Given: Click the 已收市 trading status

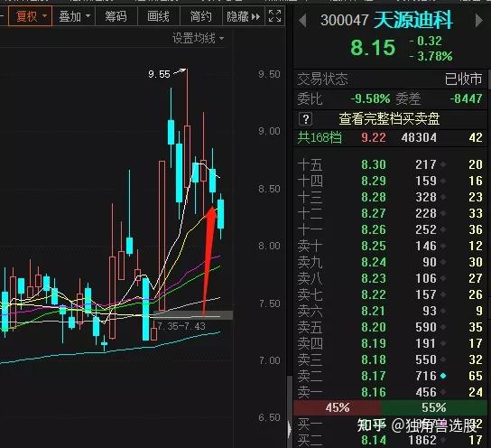Looking at the screenshot, I should (463, 79).
